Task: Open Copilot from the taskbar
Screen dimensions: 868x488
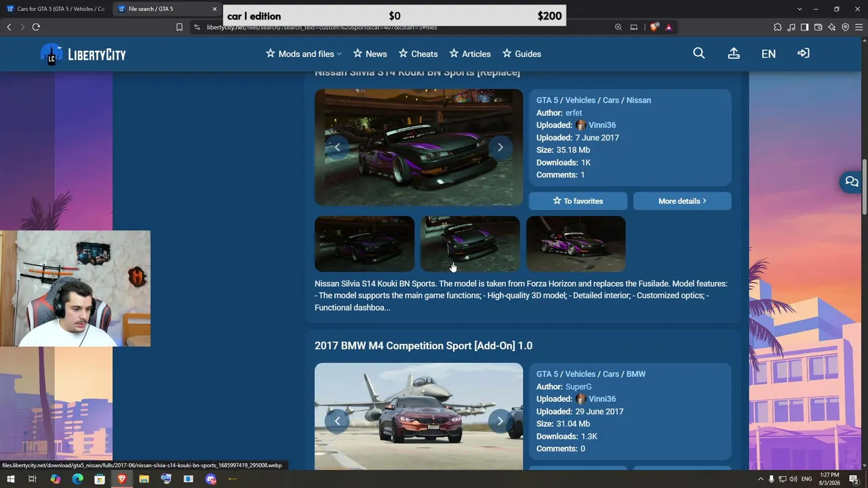Action: [55, 479]
